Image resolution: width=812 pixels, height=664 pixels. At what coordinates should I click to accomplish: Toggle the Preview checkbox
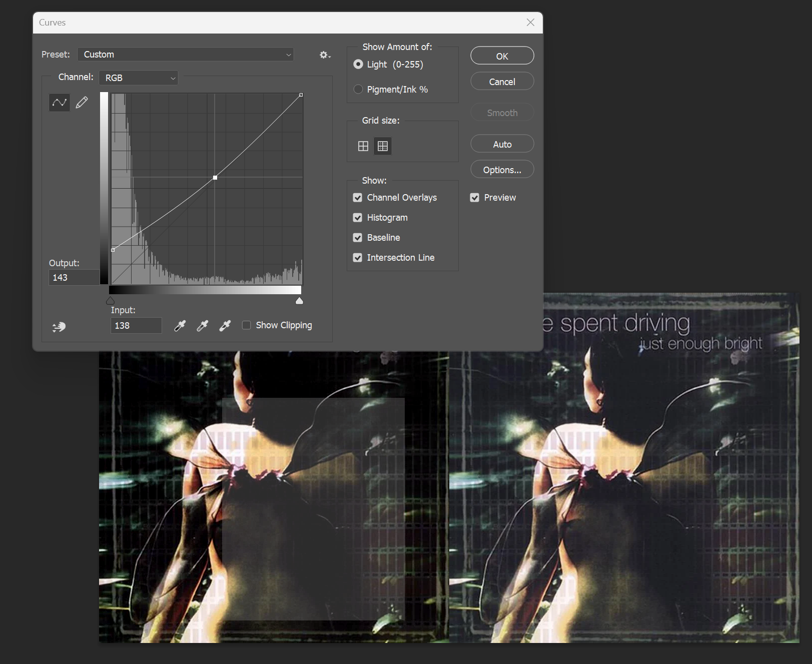tap(474, 198)
